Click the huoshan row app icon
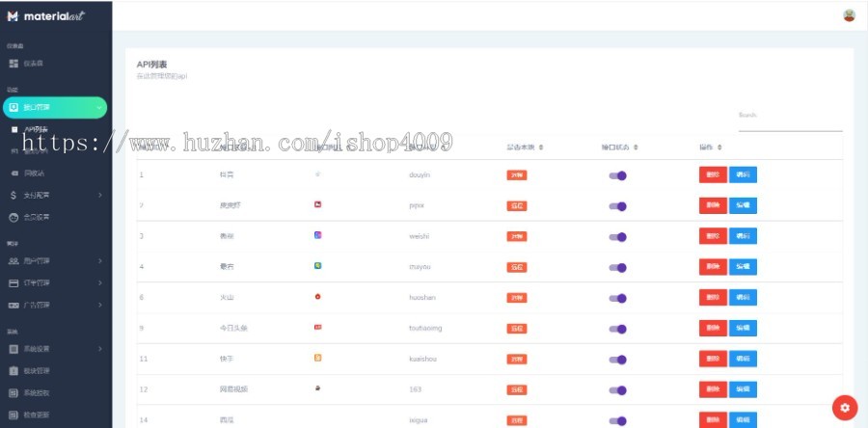The height and width of the screenshot is (428, 868). (x=317, y=296)
